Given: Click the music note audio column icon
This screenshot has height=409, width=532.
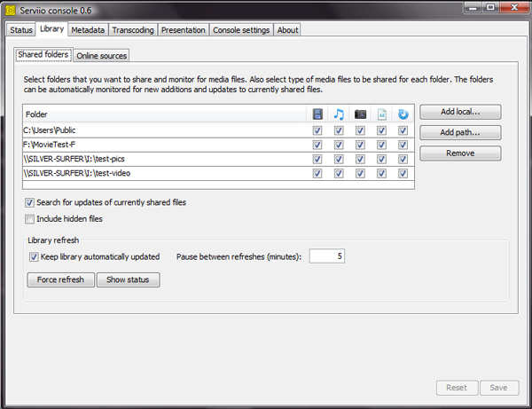Looking at the screenshot, I should 339,114.
